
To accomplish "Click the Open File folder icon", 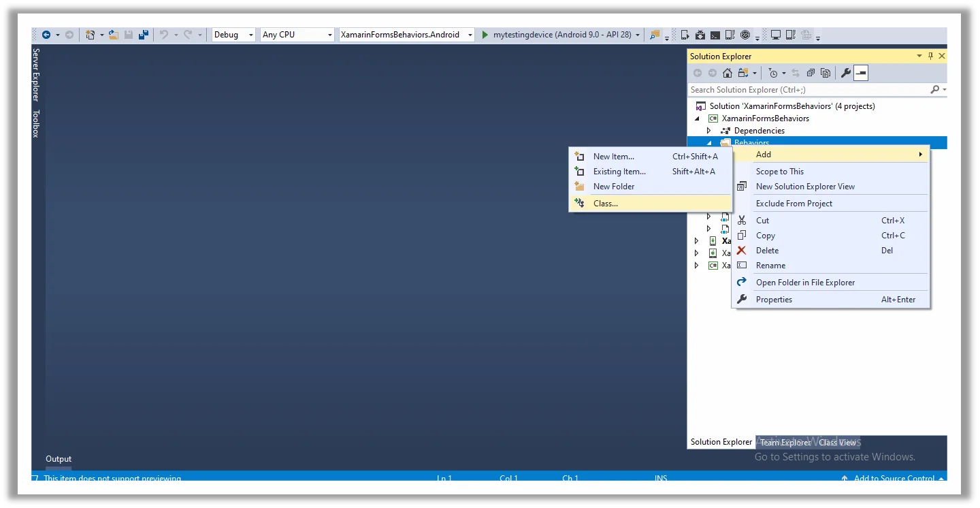I will pyautogui.click(x=114, y=35).
